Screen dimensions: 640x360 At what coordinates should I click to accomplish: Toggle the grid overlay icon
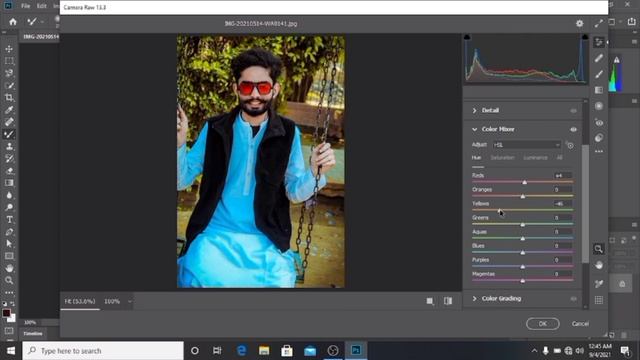pos(599,300)
